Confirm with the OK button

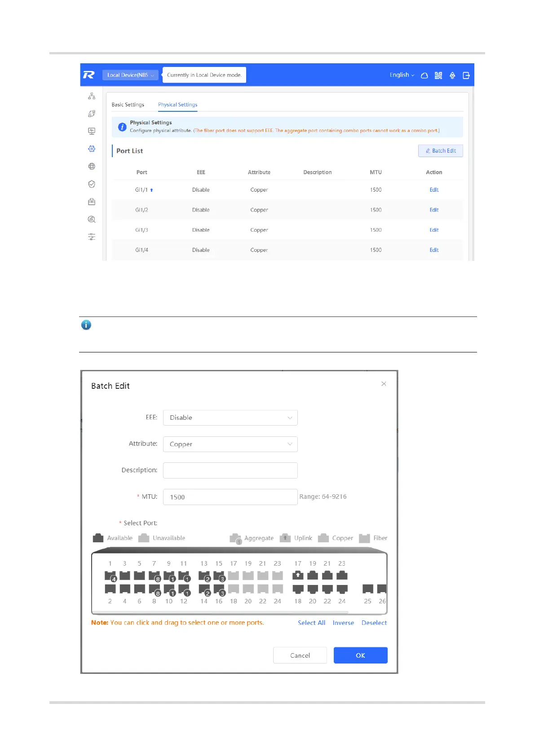pyautogui.click(x=361, y=655)
